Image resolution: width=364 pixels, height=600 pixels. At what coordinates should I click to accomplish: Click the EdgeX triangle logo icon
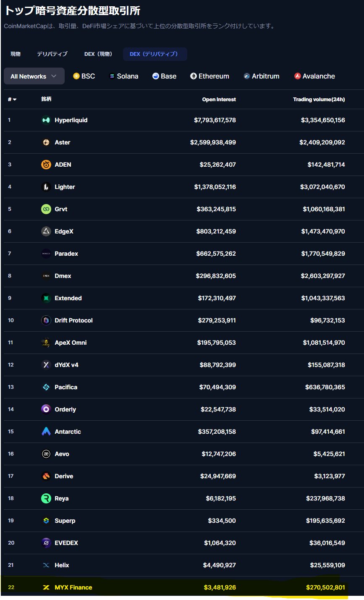point(46,231)
